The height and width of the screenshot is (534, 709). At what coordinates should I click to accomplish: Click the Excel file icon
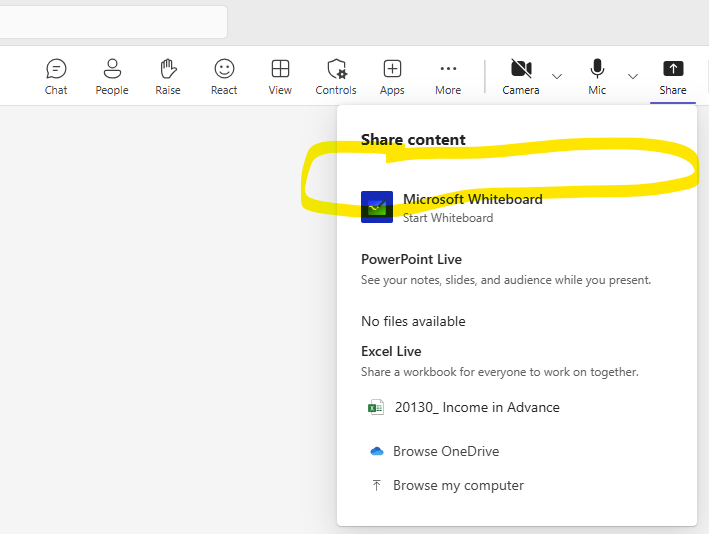click(376, 407)
